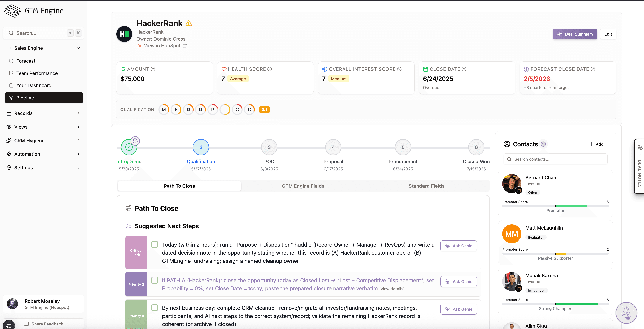Click the Share Feedback button
The width and height of the screenshot is (644, 329).
(x=44, y=324)
